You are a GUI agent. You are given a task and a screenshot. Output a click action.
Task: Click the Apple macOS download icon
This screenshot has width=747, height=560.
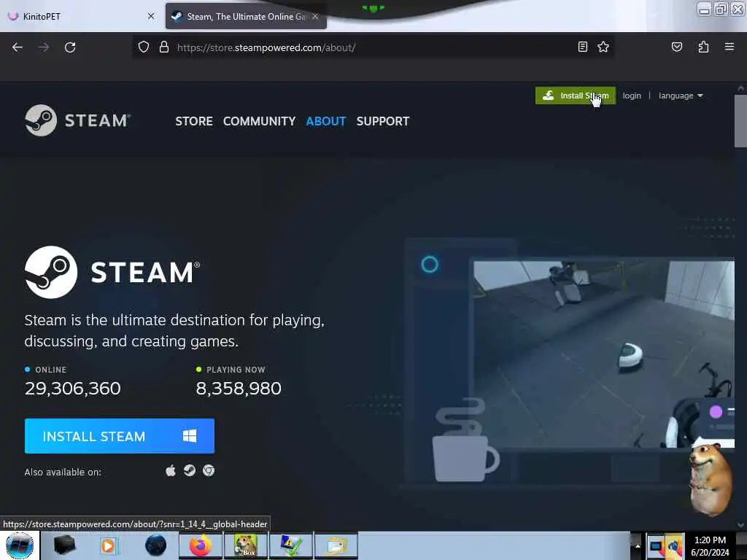171,471
